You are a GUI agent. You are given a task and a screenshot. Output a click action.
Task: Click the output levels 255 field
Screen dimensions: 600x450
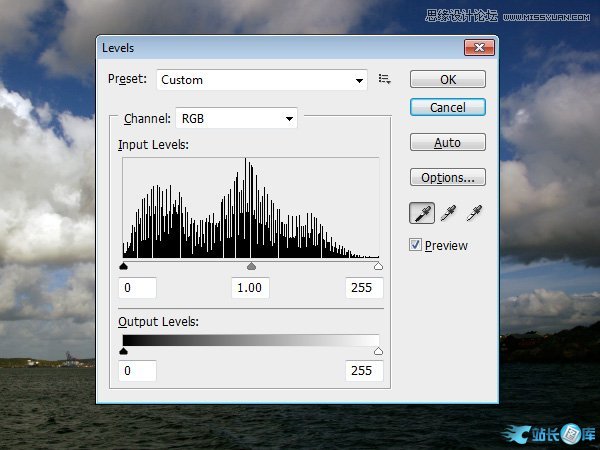click(x=362, y=371)
